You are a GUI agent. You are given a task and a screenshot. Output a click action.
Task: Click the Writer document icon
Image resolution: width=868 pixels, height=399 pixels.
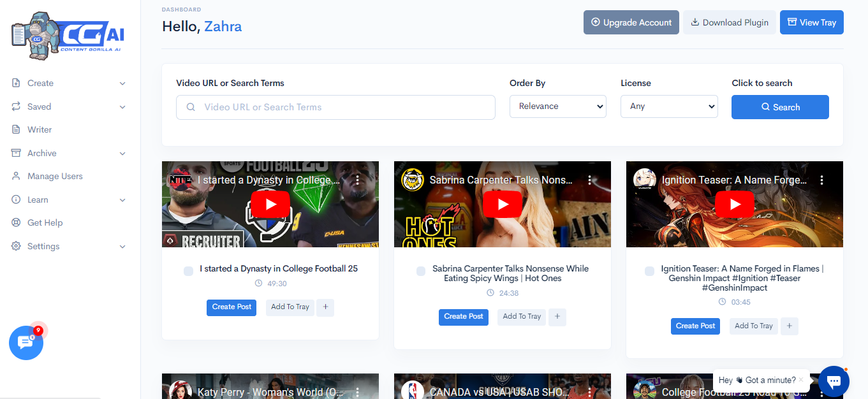[16, 129]
